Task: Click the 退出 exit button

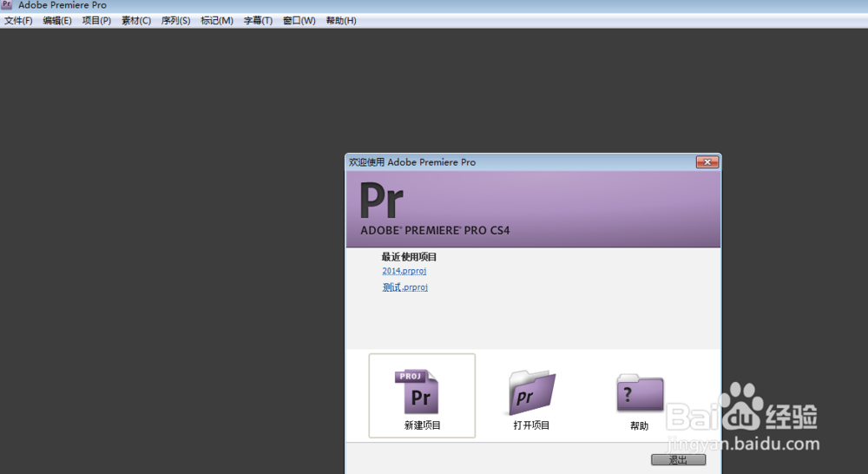Action: (x=678, y=459)
